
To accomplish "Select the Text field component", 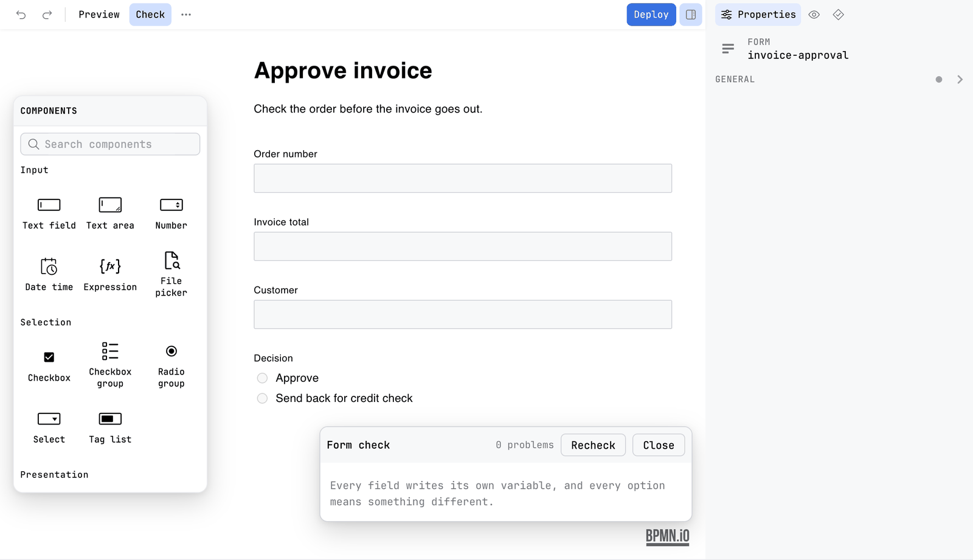I will [49, 213].
